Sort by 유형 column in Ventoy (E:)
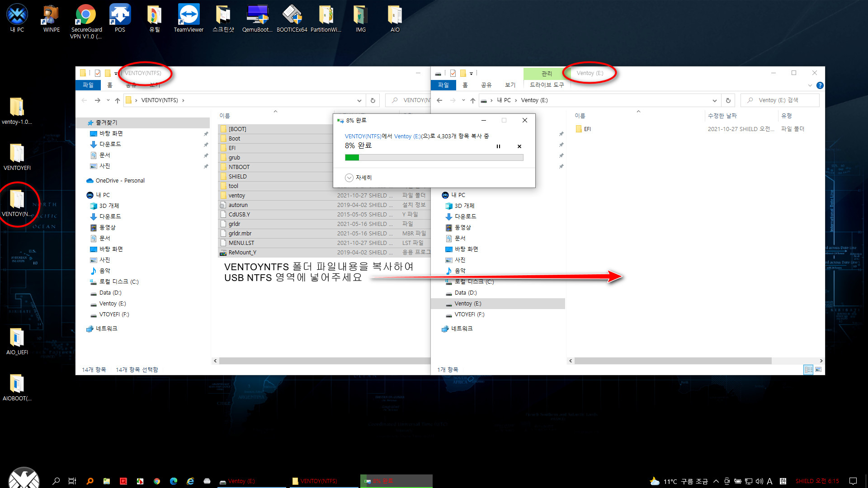Viewport: 868px width, 488px height. coord(786,116)
